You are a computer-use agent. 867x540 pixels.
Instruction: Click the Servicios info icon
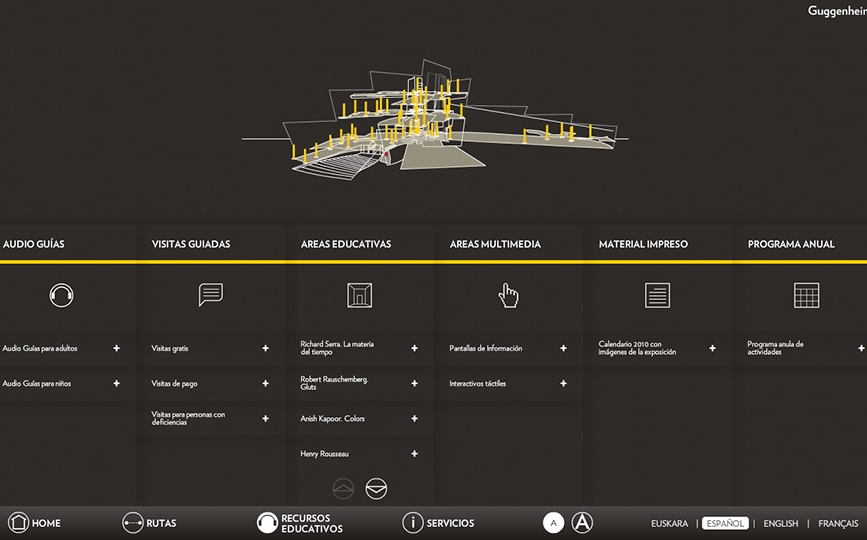point(412,522)
